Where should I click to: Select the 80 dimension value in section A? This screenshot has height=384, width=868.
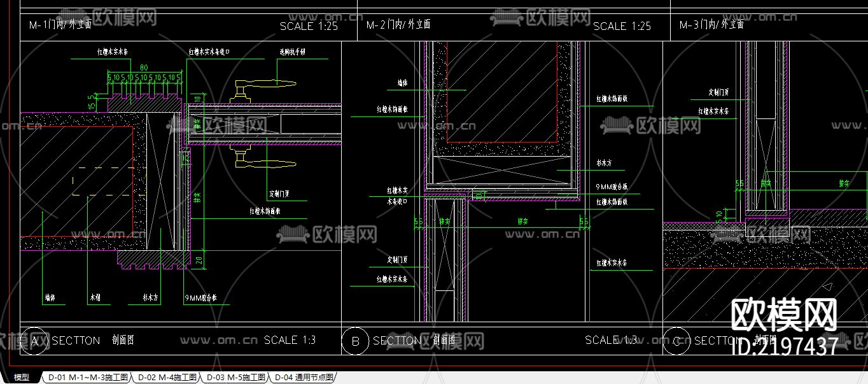(144, 68)
